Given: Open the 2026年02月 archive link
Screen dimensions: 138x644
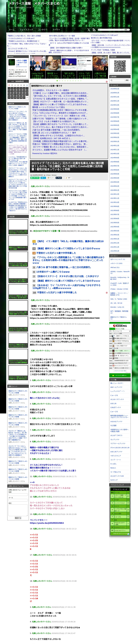Looking at the screenshot, I should click(x=115, y=89).
